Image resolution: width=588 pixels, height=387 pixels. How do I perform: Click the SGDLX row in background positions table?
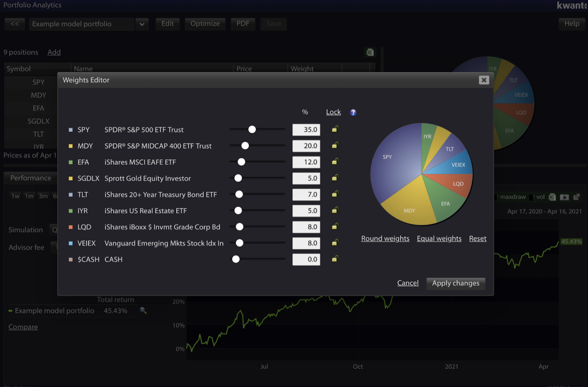click(30, 121)
